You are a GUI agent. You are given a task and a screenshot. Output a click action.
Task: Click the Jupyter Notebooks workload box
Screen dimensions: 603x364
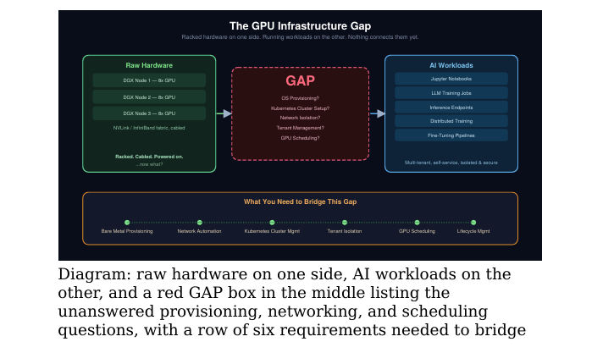point(451,79)
